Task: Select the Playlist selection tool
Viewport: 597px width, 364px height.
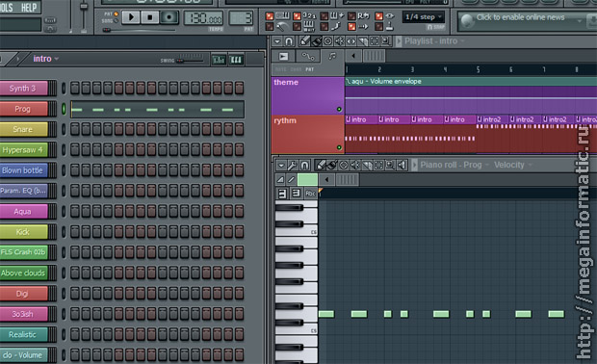Action: [x=375, y=40]
